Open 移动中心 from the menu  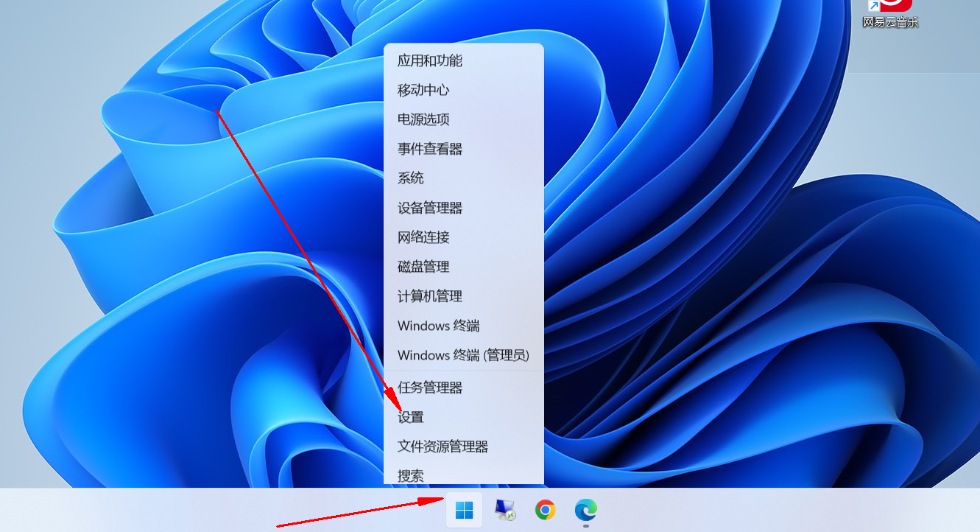tap(464, 90)
